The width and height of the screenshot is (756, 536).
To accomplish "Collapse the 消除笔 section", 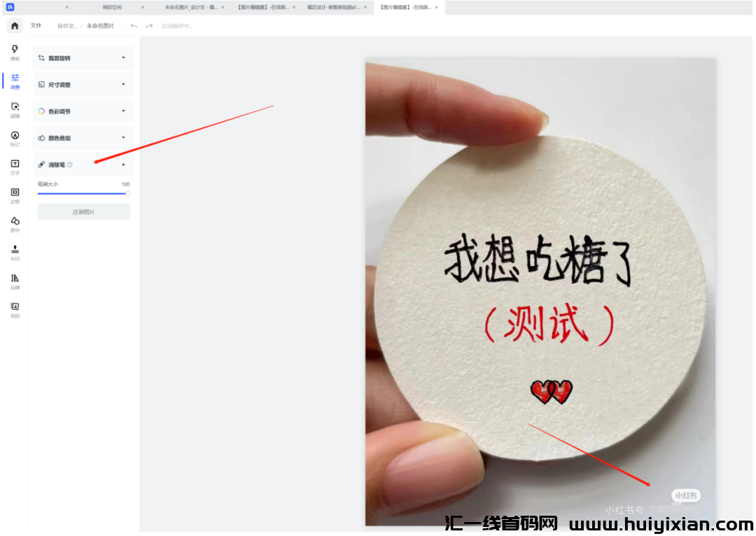I will click(123, 164).
